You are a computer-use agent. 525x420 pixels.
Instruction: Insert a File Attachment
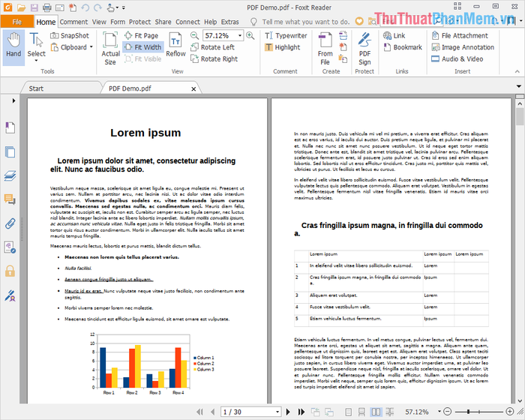(x=460, y=35)
